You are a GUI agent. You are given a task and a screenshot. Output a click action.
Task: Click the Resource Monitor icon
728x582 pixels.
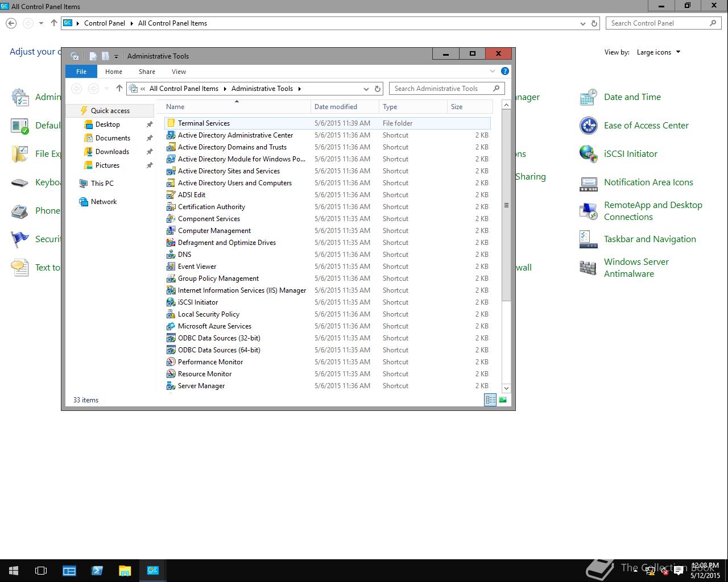pos(171,374)
